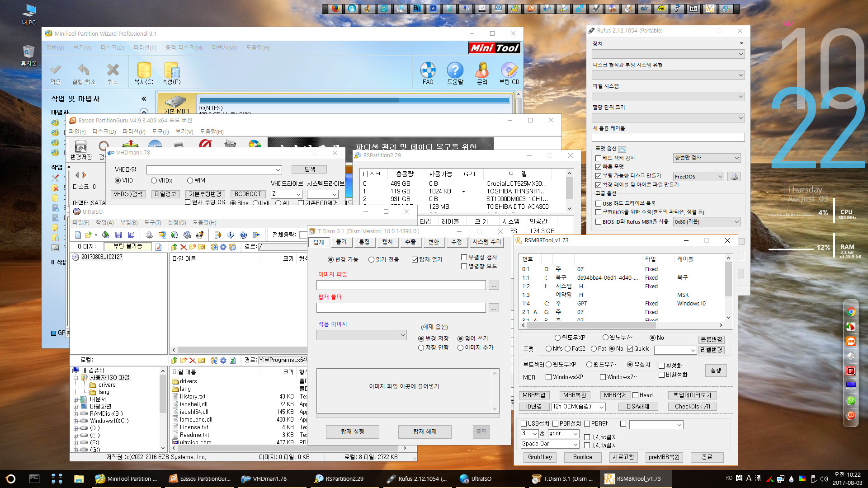Click the BCDBOOT button in VHDman
868x488 pixels.
pos(248,194)
